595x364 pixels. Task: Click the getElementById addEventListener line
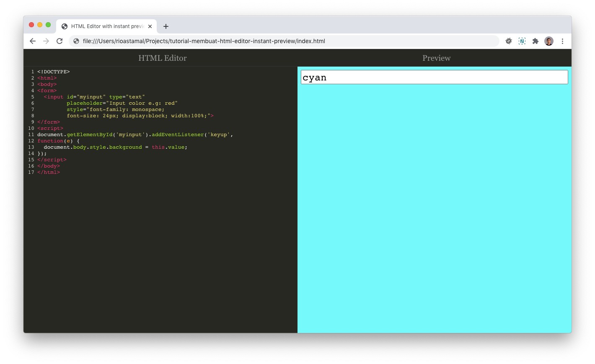[x=135, y=134]
